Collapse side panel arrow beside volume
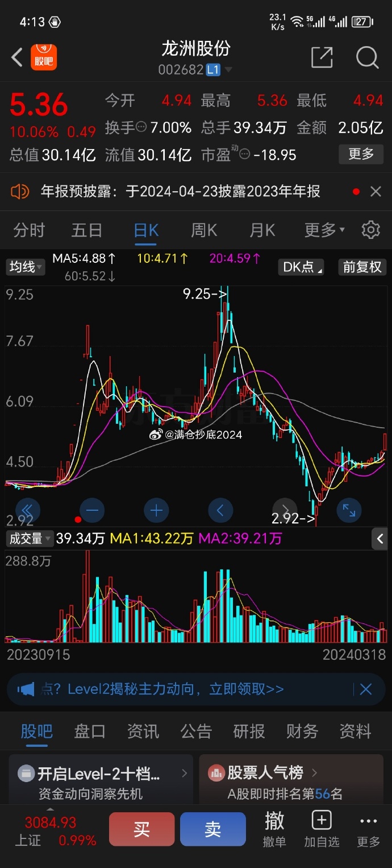Image resolution: width=392 pixels, height=868 pixels. point(380,538)
